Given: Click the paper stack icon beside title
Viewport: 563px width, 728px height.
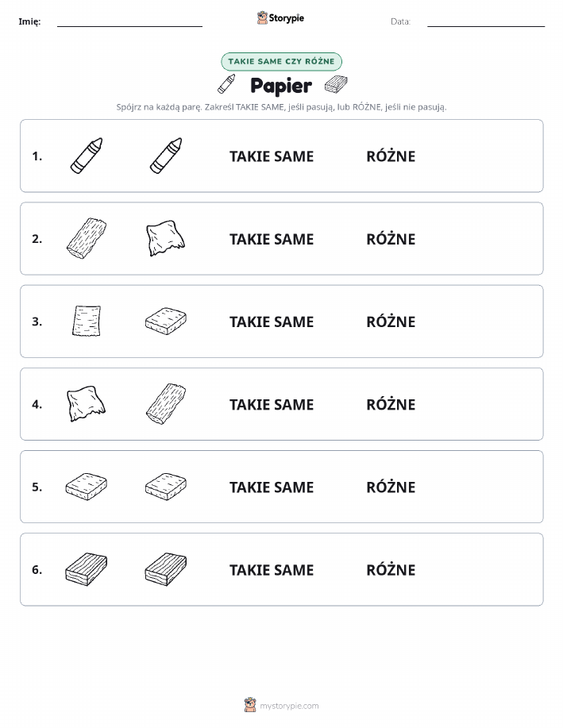Looking at the screenshot, I should (x=336, y=84).
